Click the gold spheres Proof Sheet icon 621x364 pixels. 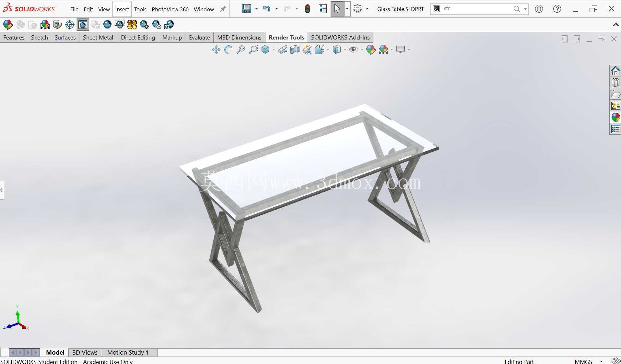(x=132, y=25)
